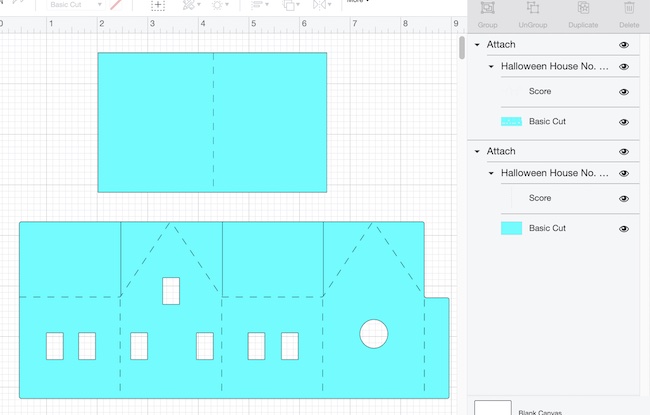Image resolution: width=650 pixels, height=415 pixels.
Task: Select the second Halloween House No. layer name
Action: 554,173
